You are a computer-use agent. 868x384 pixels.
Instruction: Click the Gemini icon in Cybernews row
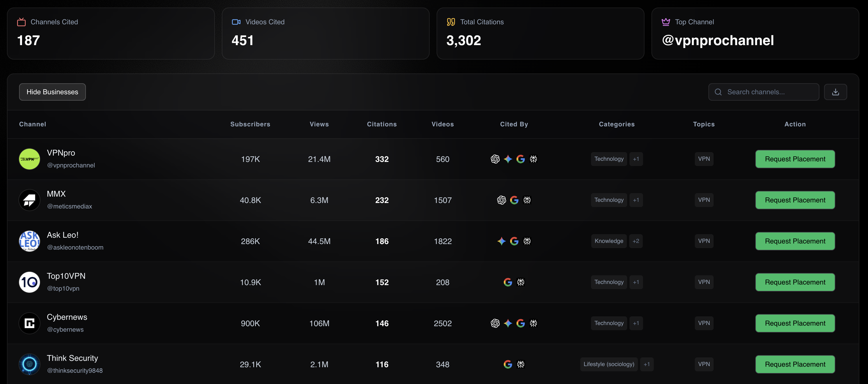pos(508,323)
